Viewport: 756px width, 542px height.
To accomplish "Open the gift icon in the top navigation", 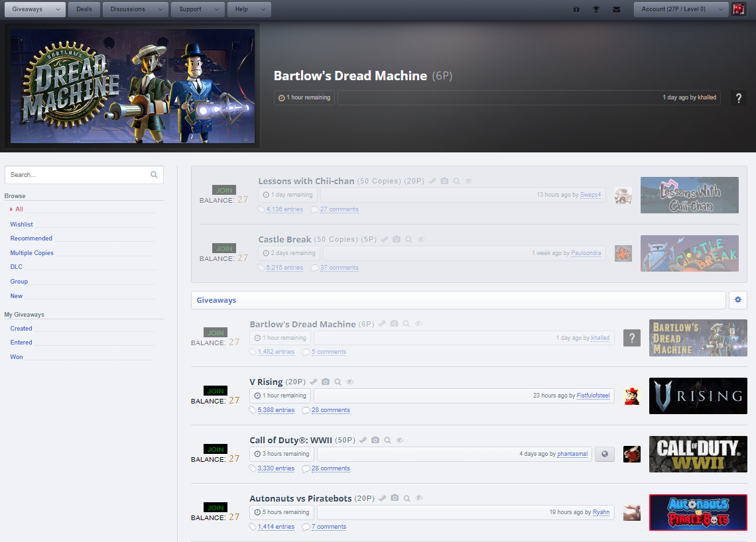I will pos(576,9).
